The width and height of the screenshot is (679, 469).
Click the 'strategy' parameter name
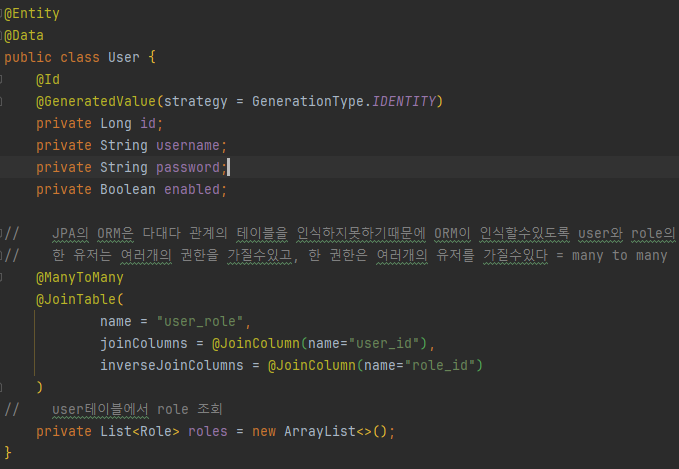pos(195,102)
